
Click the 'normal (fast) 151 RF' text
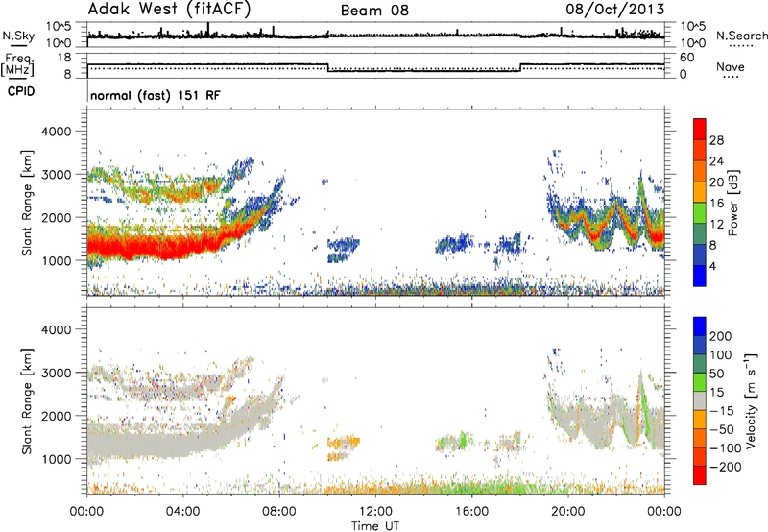[156, 95]
